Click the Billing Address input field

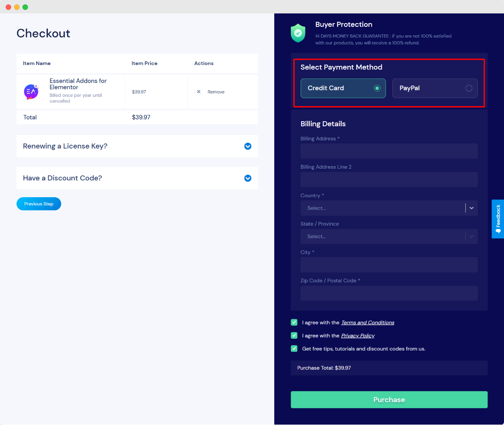pos(389,151)
